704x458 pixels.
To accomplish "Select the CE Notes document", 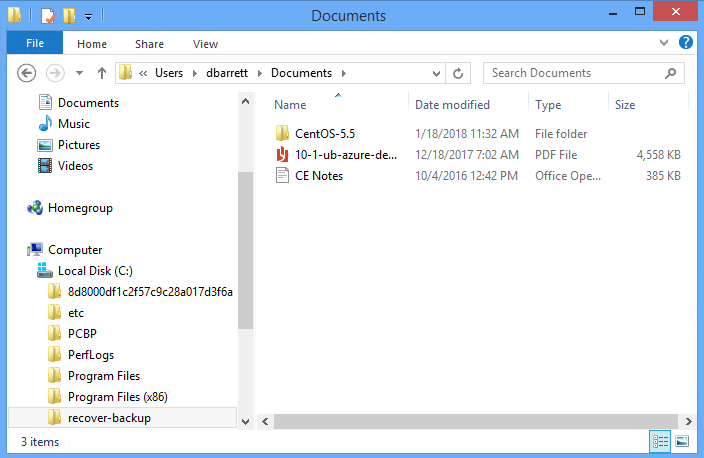I will (319, 176).
